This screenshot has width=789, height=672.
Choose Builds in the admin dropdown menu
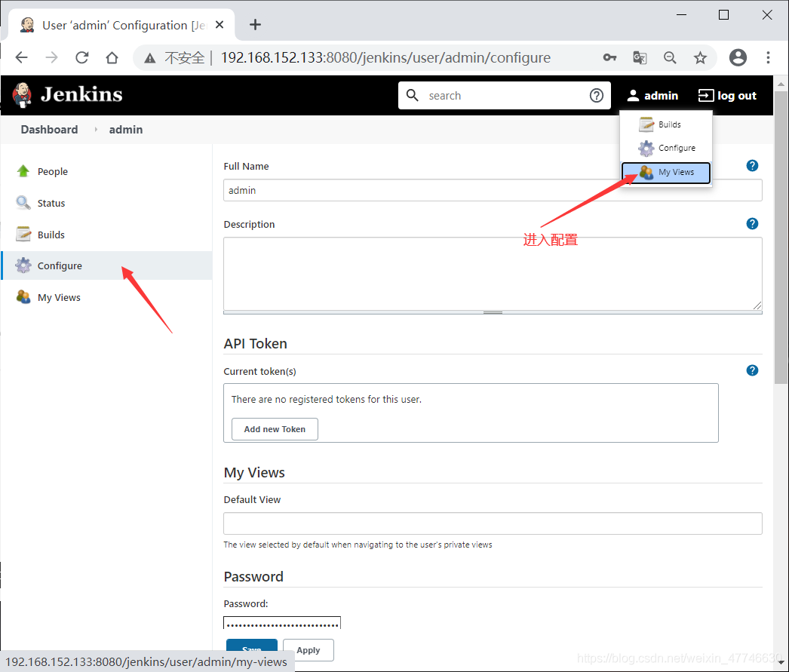click(666, 124)
